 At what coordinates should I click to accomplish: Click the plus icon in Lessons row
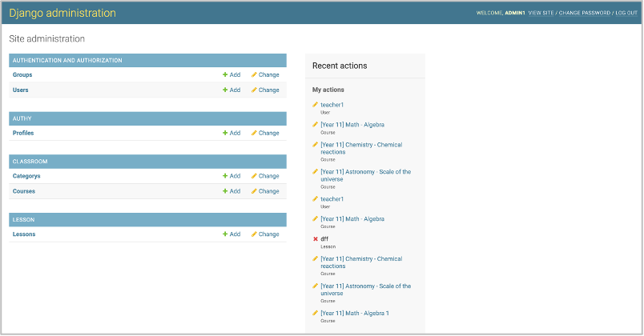(x=225, y=234)
